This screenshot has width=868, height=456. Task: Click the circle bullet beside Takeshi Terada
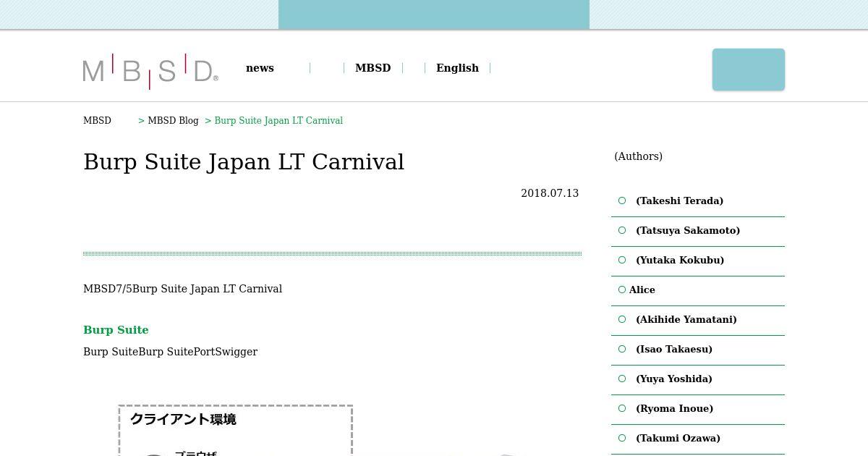point(622,200)
